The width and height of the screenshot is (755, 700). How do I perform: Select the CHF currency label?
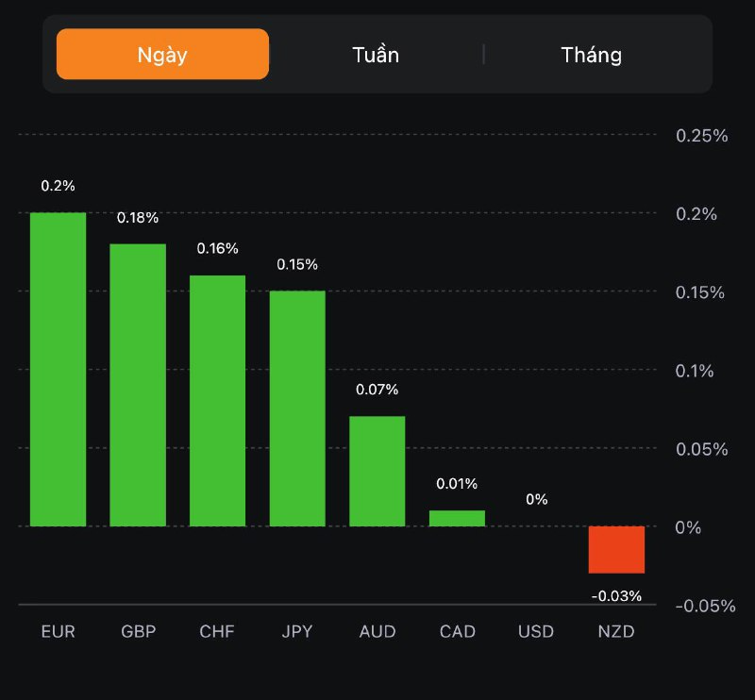217,631
